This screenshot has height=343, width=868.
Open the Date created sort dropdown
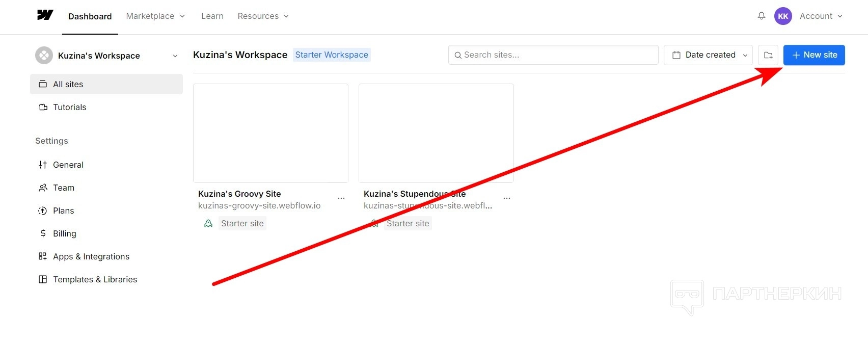pyautogui.click(x=708, y=55)
